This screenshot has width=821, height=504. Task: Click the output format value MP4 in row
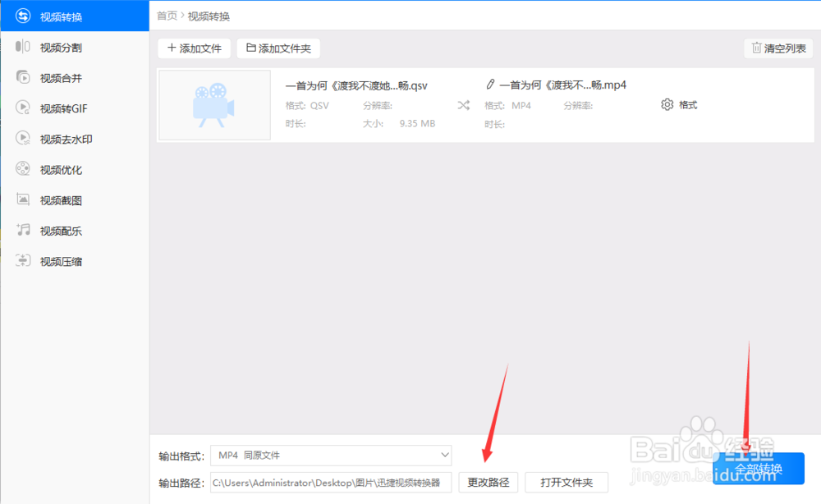click(x=521, y=106)
